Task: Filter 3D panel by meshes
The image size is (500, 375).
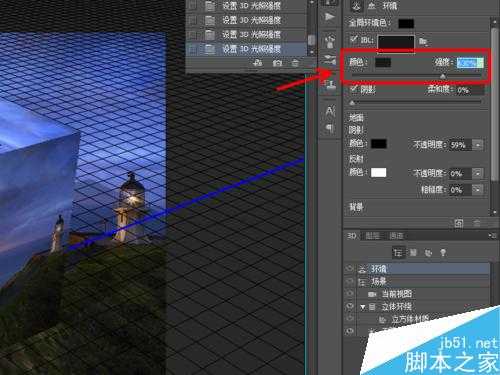Action: point(413,253)
